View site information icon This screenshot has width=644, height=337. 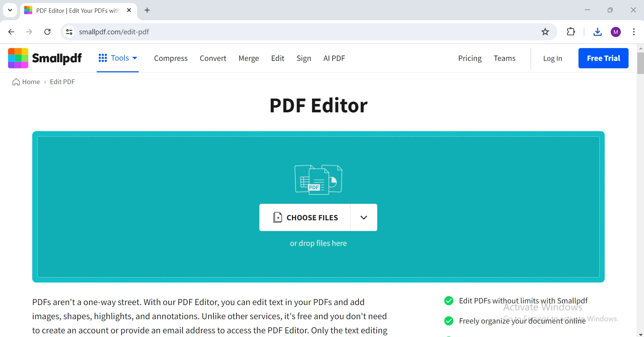pos(69,32)
